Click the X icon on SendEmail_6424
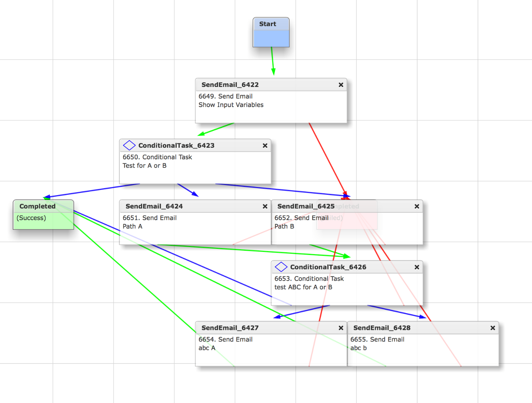Image resolution: width=532 pixels, height=403 pixels. (265, 206)
